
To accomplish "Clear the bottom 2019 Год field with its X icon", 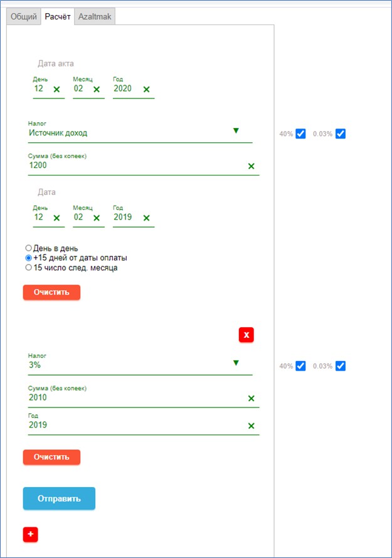I will coord(251,426).
